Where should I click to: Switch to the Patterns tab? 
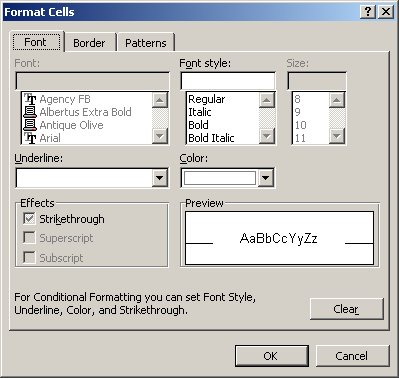coord(146,43)
